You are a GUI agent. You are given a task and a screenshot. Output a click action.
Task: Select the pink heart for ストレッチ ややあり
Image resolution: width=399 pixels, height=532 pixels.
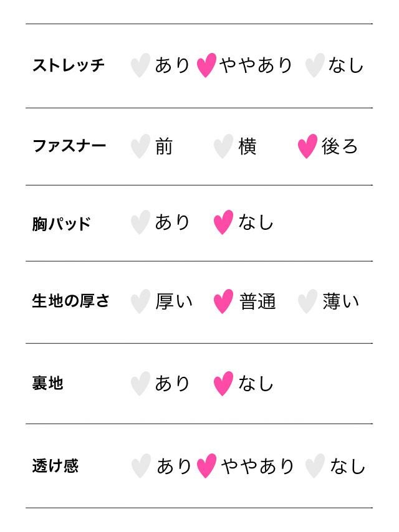pos(206,65)
